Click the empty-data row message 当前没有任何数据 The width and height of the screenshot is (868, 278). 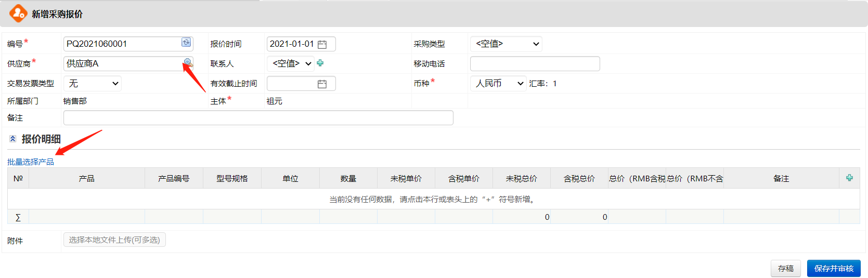(433, 199)
